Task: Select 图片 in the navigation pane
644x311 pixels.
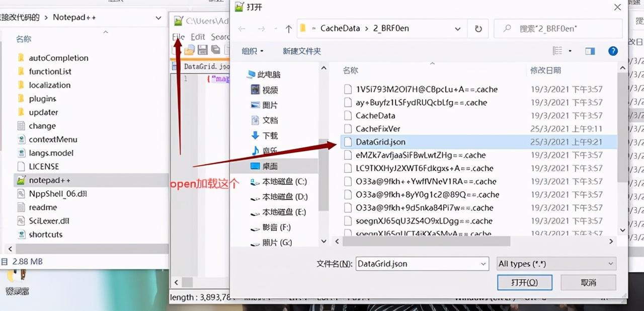Action: point(265,105)
